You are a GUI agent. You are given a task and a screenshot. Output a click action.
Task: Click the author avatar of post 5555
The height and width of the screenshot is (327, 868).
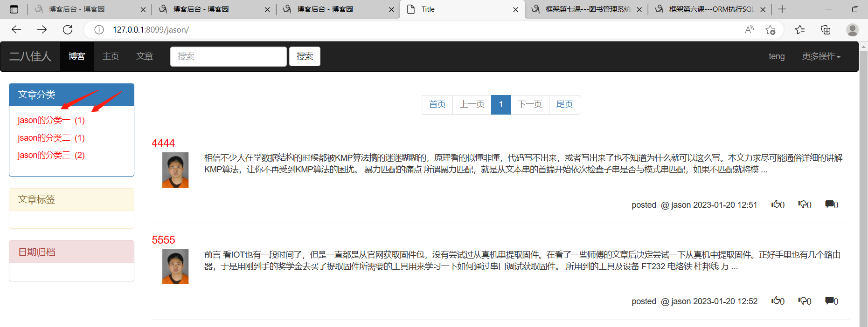[175, 266]
